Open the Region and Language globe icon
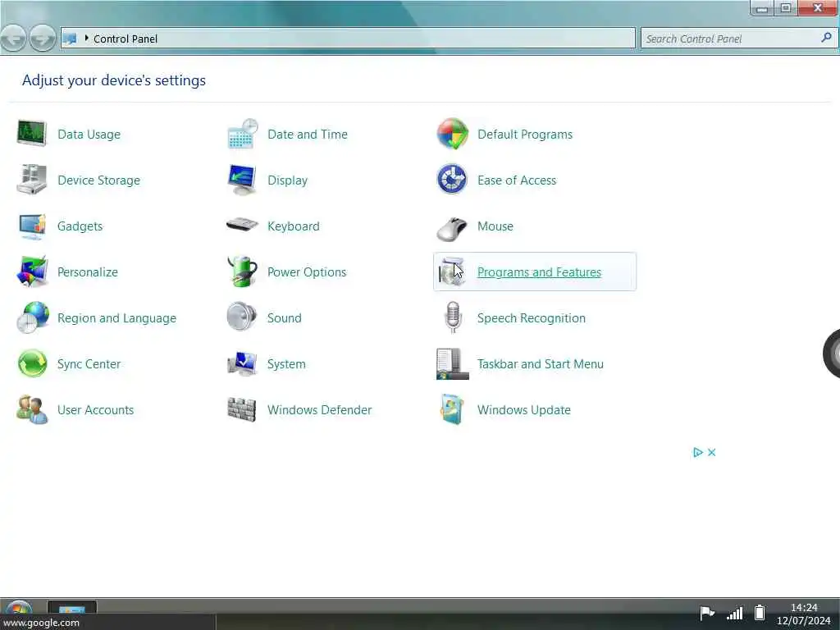 (x=32, y=317)
